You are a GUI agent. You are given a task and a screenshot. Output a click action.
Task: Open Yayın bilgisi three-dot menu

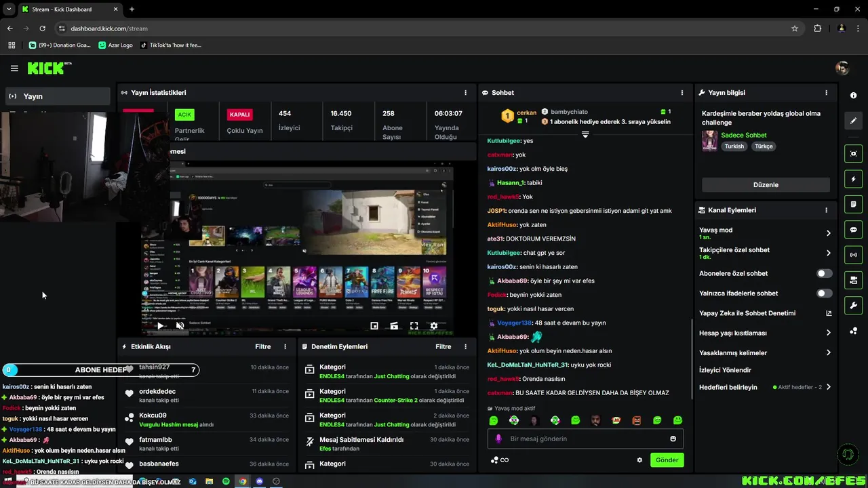pyautogui.click(x=826, y=92)
